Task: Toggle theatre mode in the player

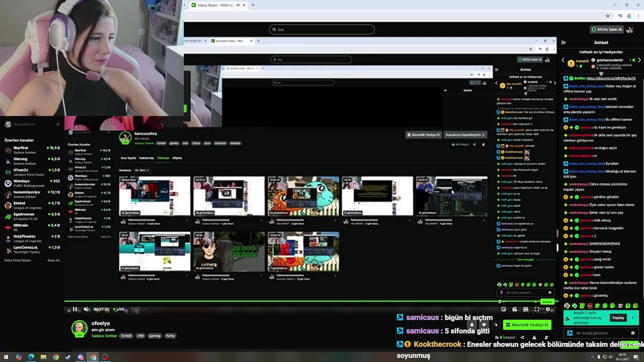Action: point(526,309)
